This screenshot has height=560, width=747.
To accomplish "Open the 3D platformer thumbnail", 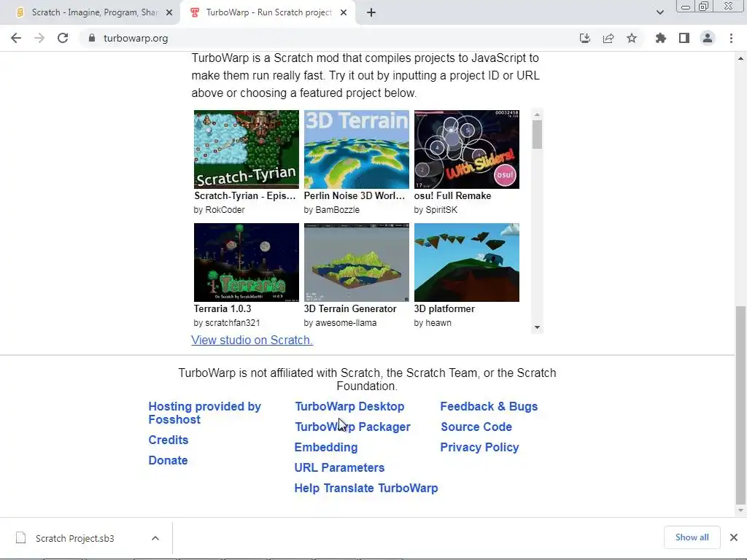I will tap(466, 262).
